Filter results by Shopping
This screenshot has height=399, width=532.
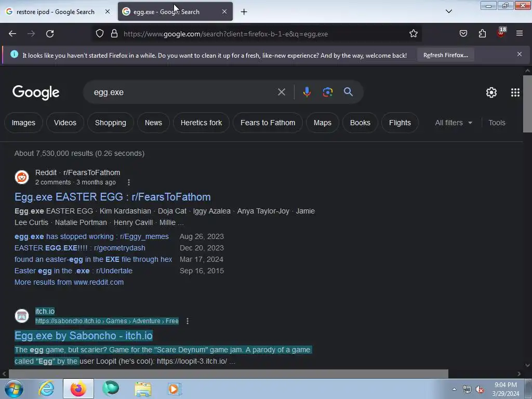click(111, 123)
